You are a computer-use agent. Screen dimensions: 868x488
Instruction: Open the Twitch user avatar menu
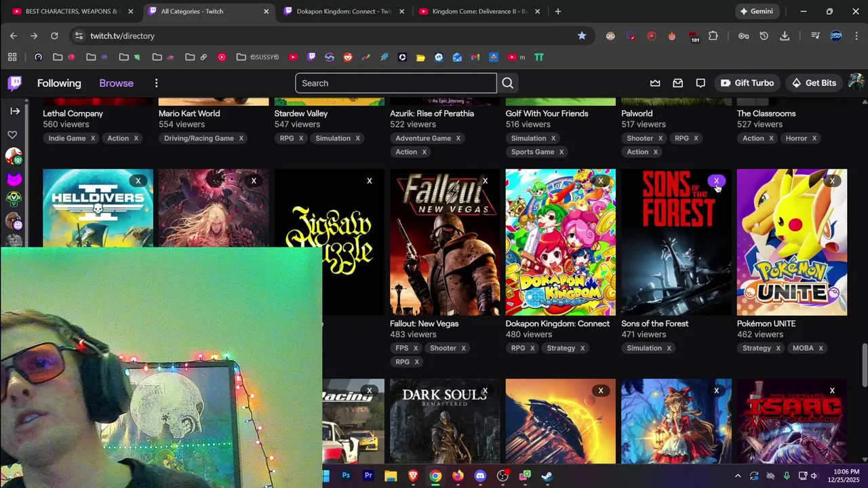[856, 82]
